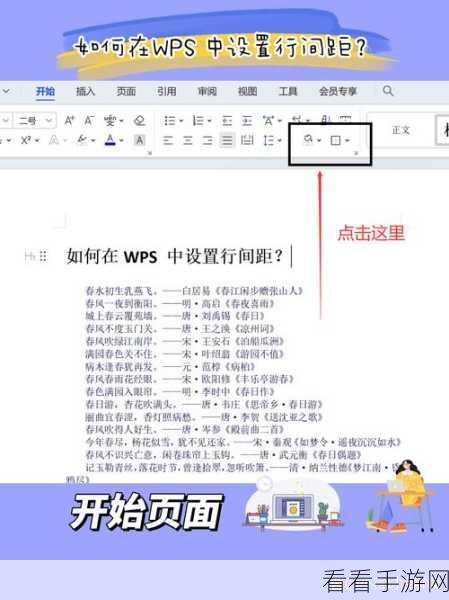Screen dimensions: 449x600
Task: Open the font settings dialog launcher
Action: click(150, 153)
